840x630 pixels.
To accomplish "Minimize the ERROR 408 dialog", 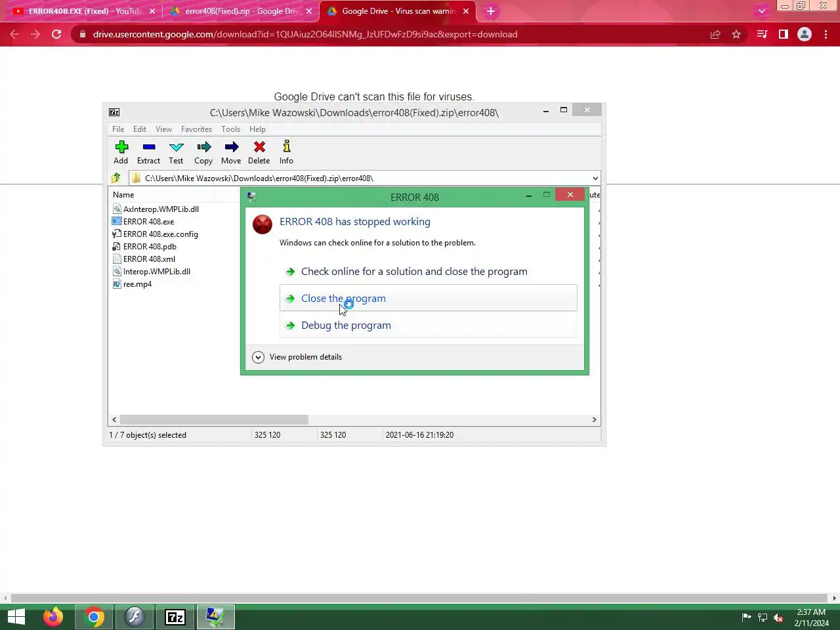I will (x=529, y=196).
